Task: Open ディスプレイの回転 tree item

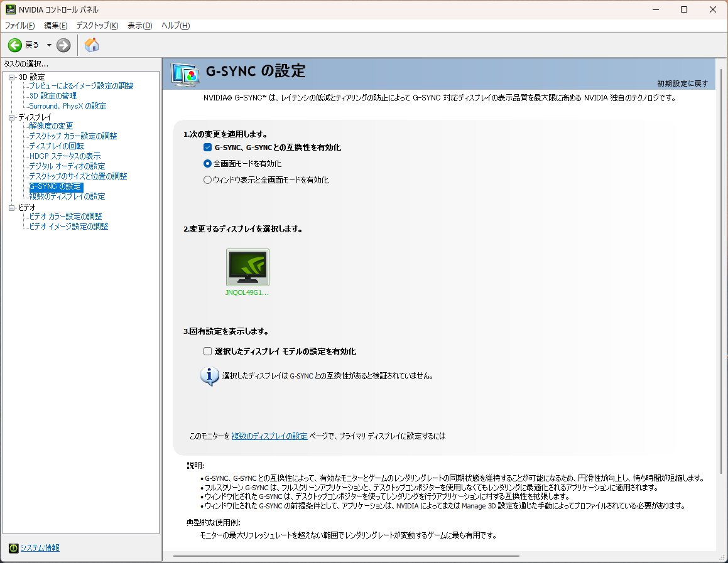Action: [57, 146]
